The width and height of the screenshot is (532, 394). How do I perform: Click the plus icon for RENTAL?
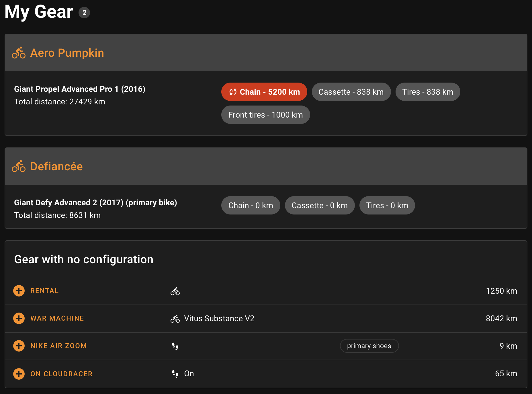click(19, 291)
